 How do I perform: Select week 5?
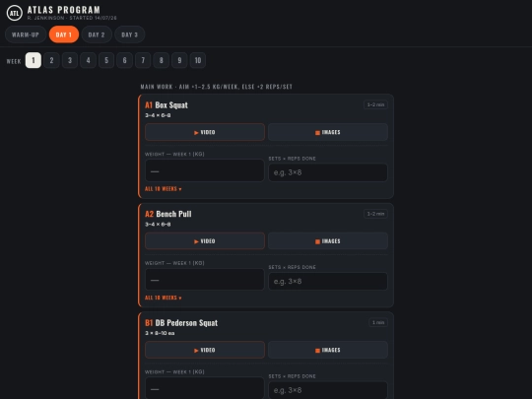click(106, 60)
